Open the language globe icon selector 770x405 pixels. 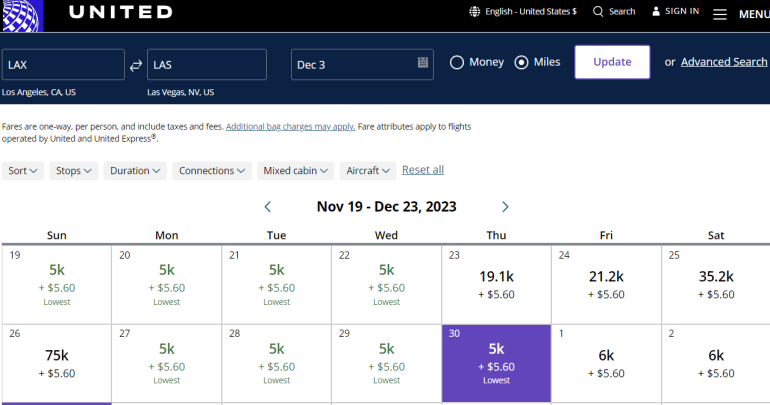[x=474, y=12]
